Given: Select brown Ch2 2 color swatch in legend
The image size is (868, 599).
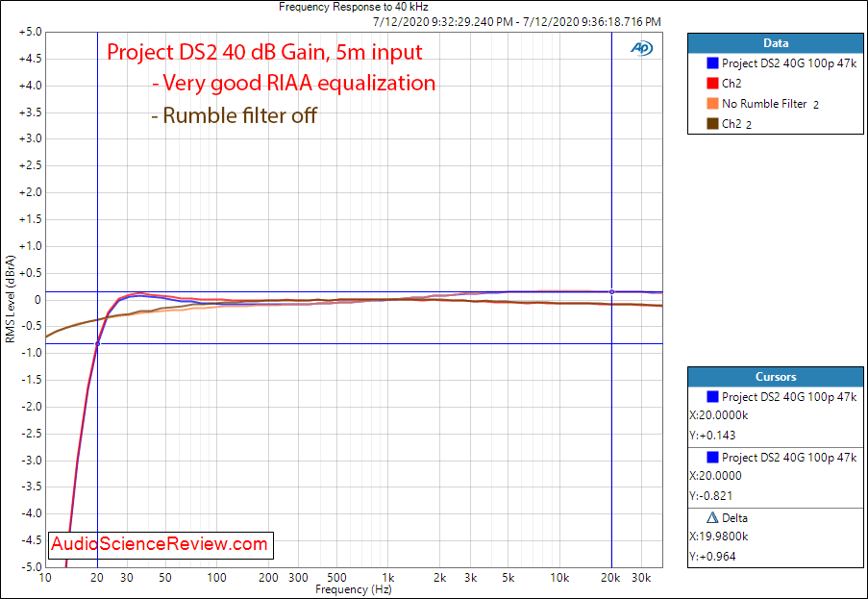Looking at the screenshot, I should click(x=712, y=124).
